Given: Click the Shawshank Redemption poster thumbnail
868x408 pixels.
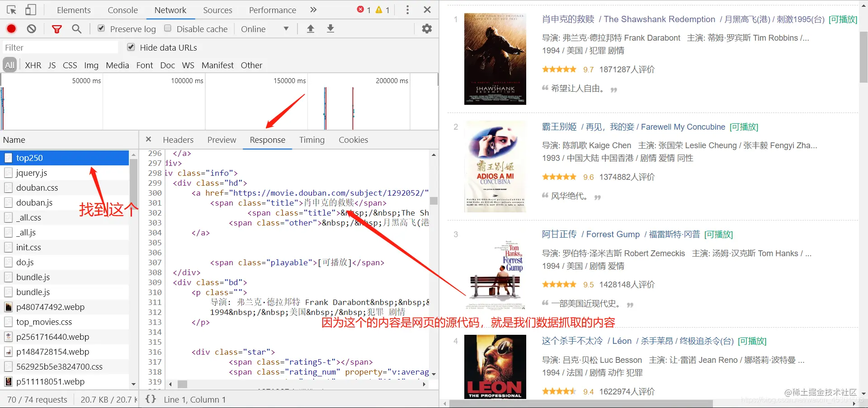Looking at the screenshot, I should pos(495,59).
